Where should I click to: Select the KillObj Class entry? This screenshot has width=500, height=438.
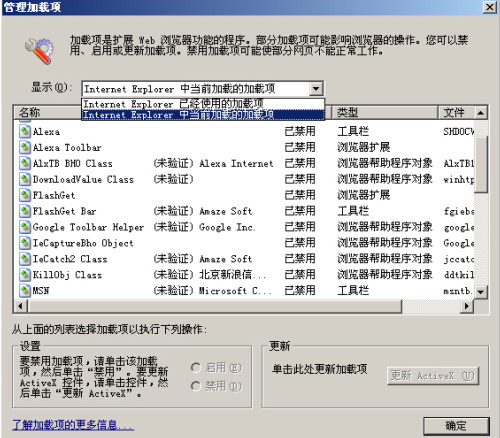(67, 275)
